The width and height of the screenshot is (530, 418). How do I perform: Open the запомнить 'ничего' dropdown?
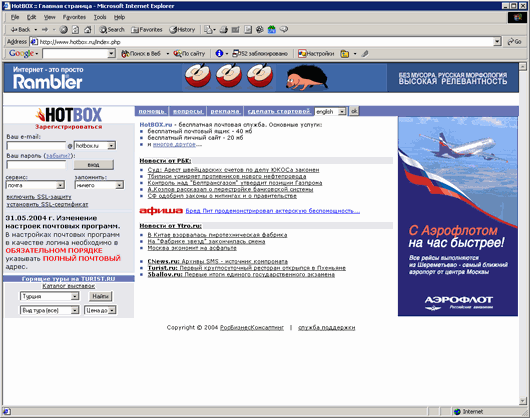[x=119, y=185]
